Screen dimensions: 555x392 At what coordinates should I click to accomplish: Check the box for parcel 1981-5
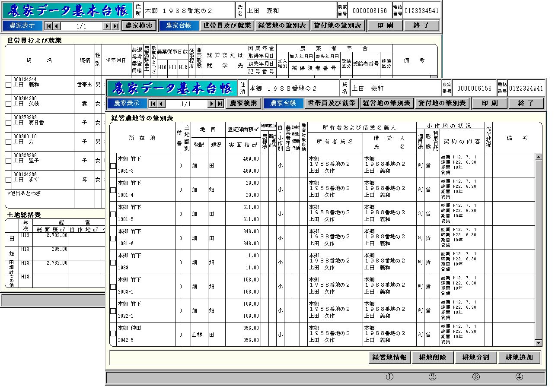point(113,214)
